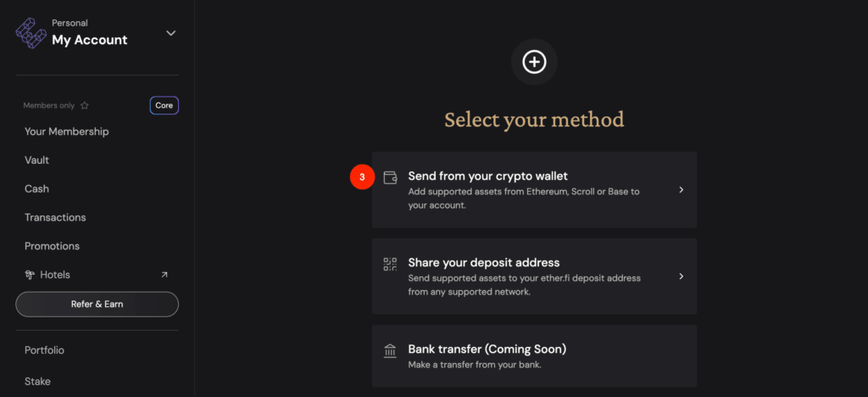The height and width of the screenshot is (397, 868).
Task: Open the Share your deposit address chevron
Action: pyautogui.click(x=682, y=277)
